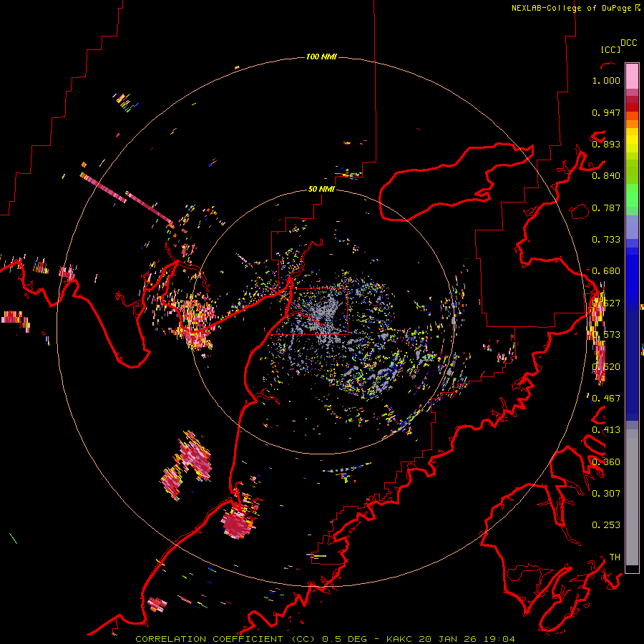Click the 0.253 scale value
Viewport: 644px width, 644px height.
(x=606, y=525)
